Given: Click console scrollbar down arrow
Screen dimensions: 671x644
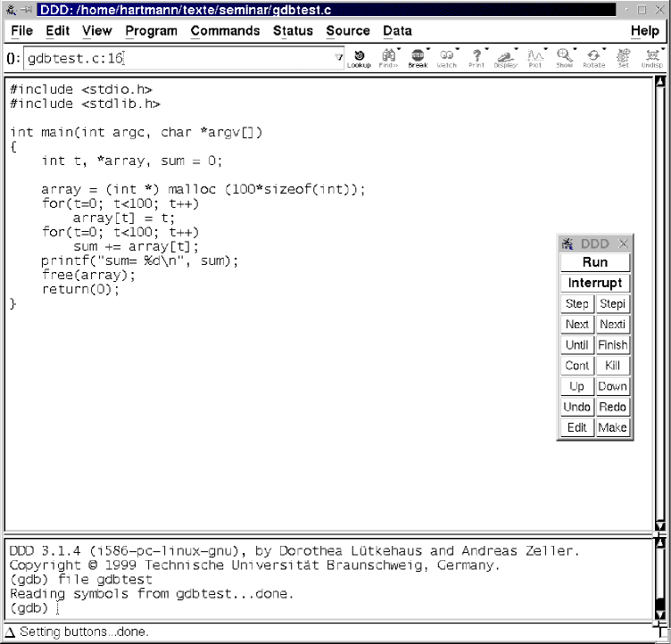Looking at the screenshot, I should [x=660, y=615].
